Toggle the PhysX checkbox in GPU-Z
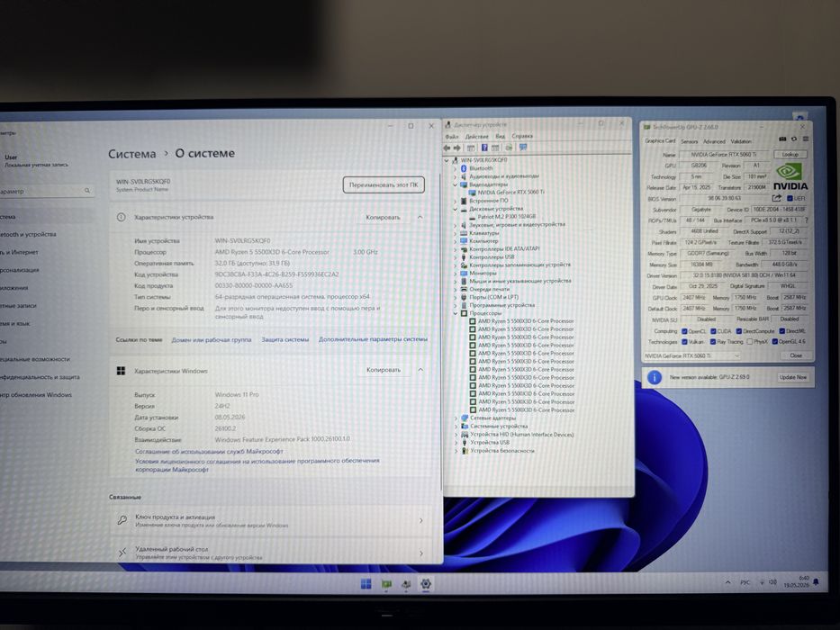 click(750, 342)
